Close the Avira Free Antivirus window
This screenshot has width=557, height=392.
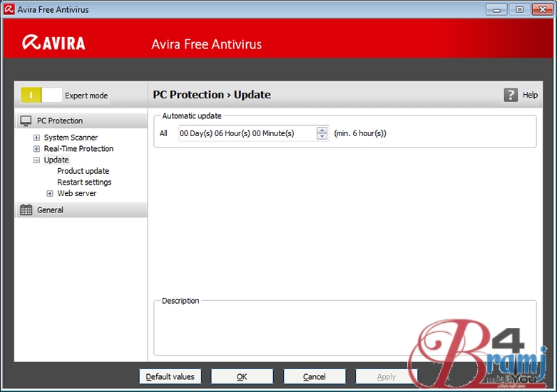click(x=543, y=9)
